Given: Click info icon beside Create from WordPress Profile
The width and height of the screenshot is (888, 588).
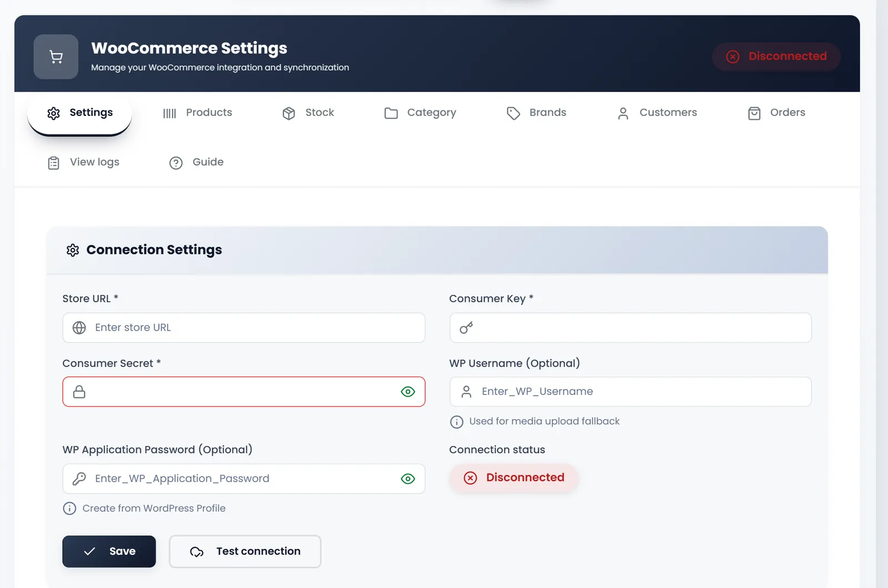Looking at the screenshot, I should point(69,508).
